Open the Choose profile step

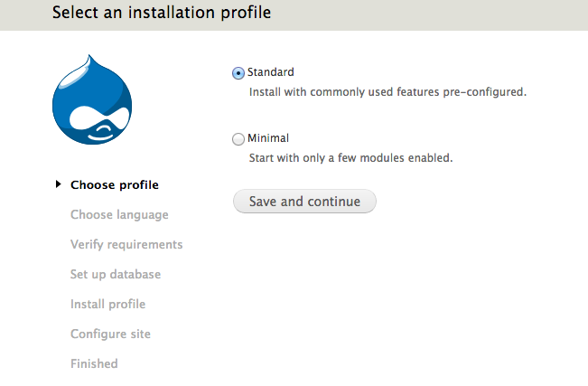tap(115, 185)
